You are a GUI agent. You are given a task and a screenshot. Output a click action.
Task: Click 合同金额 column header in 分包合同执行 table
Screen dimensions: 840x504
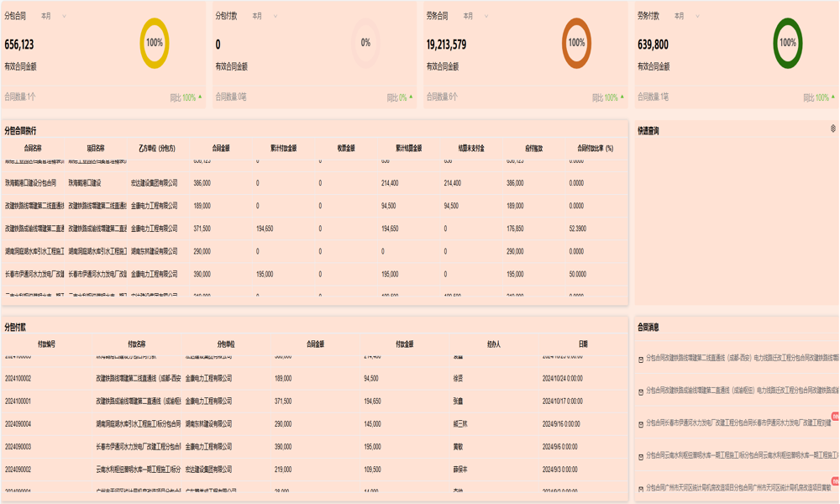[221, 149]
